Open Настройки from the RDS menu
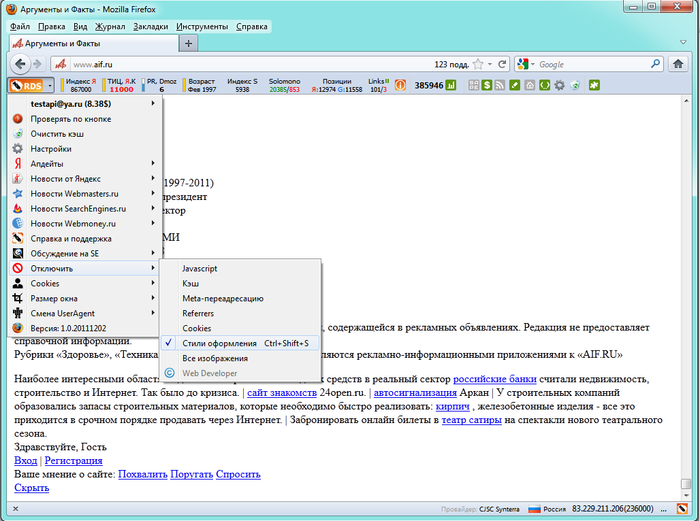 [85, 149]
